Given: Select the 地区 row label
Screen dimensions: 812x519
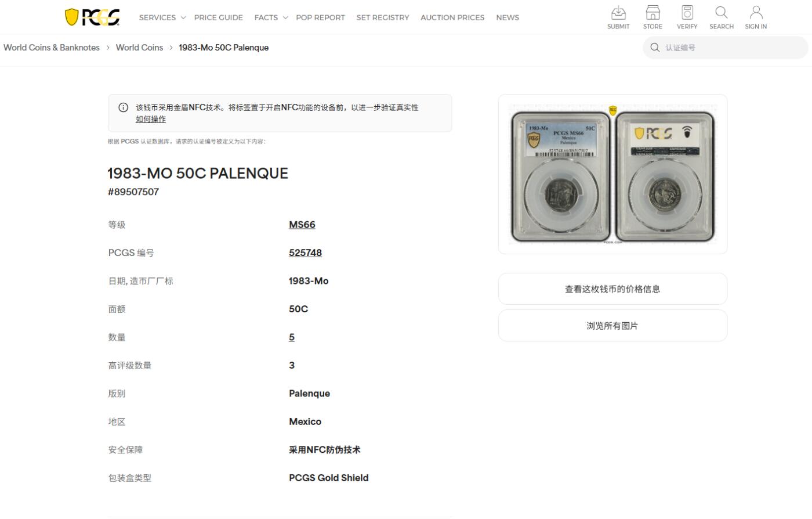Looking at the screenshot, I should pyautogui.click(x=117, y=421).
